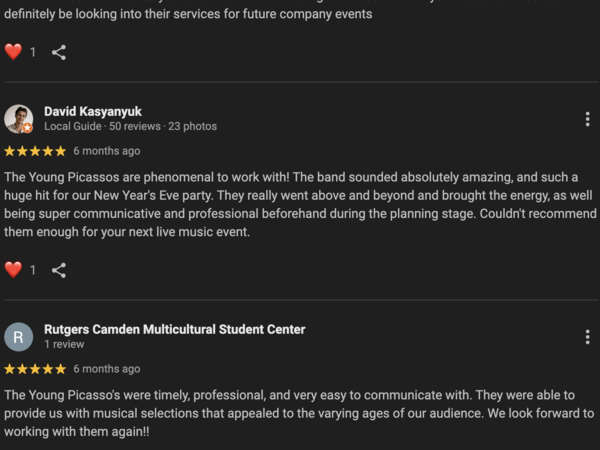Open David Kasyanyuk's profile photo
This screenshot has width=600, height=450.
click(x=18, y=119)
